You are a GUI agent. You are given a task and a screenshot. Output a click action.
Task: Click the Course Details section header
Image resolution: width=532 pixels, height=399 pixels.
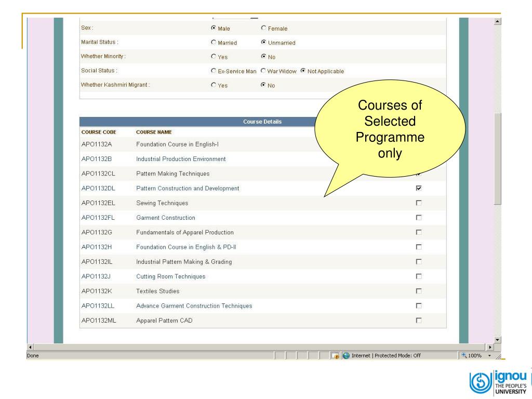pyautogui.click(x=262, y=122)
